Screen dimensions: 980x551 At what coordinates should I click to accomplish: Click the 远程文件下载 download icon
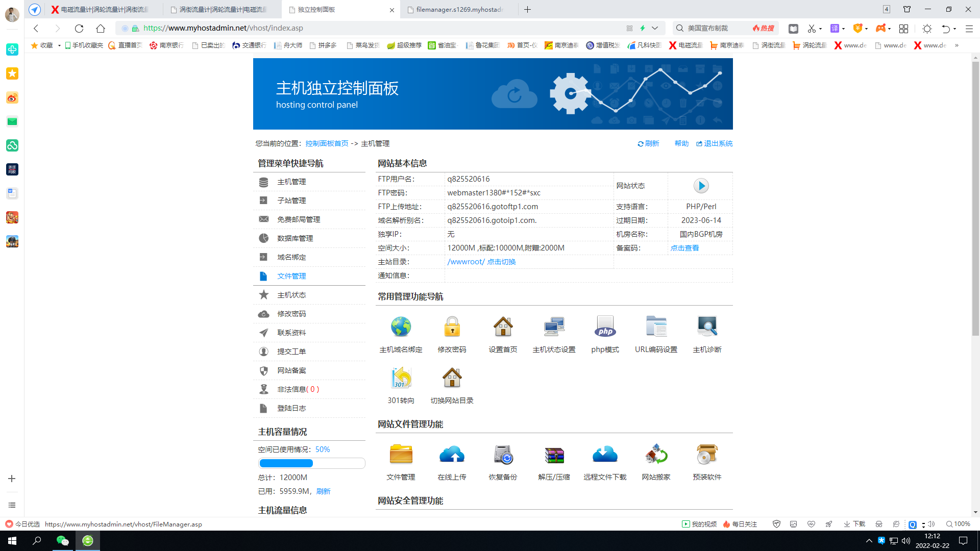pyautogui.click(x=605, y=454)
